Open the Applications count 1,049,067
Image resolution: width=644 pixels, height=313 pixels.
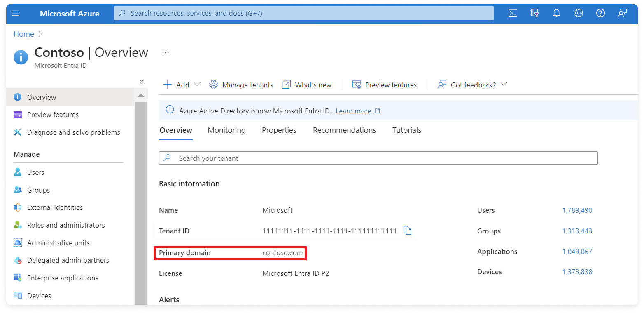click(x=577, y=252)
